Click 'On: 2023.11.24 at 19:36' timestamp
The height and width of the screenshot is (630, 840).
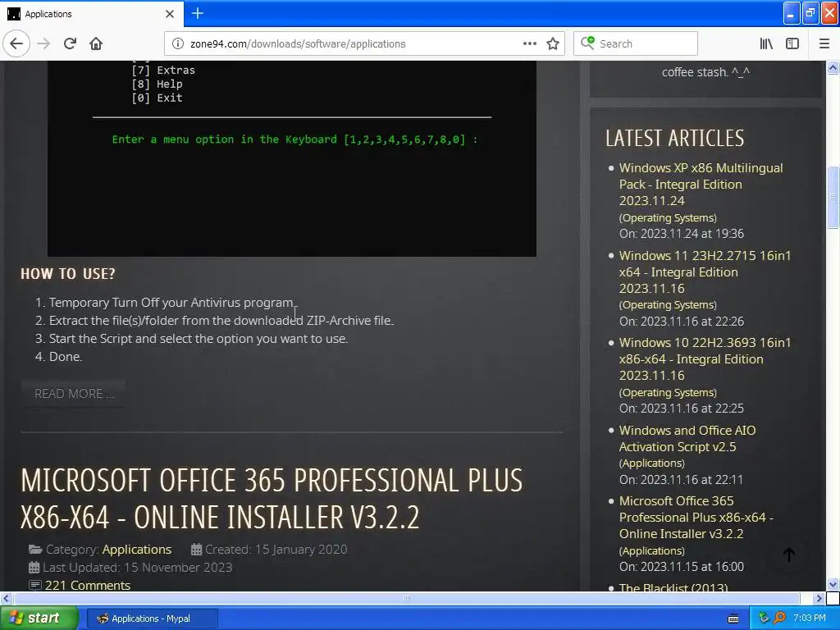[x=682, y=234]
